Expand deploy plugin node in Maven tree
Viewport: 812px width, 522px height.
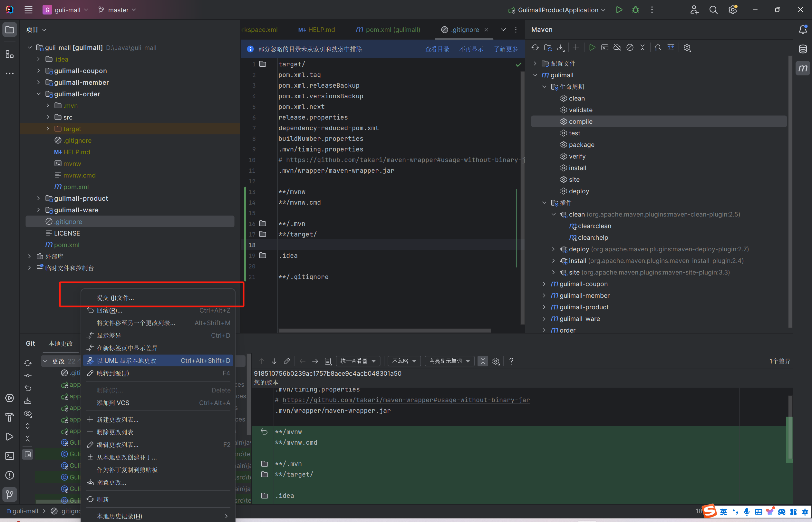click(554, 249)
